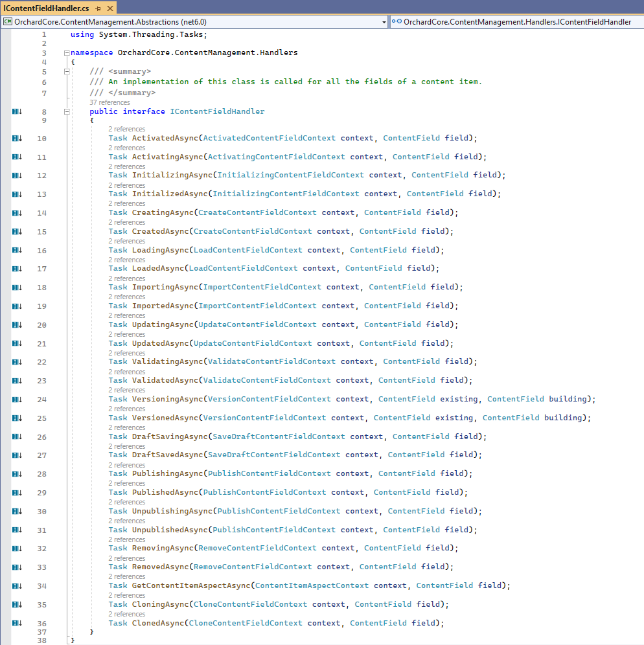Click 2 references above ActivatedAsync

pyautogui.click(x=127, y=129)
